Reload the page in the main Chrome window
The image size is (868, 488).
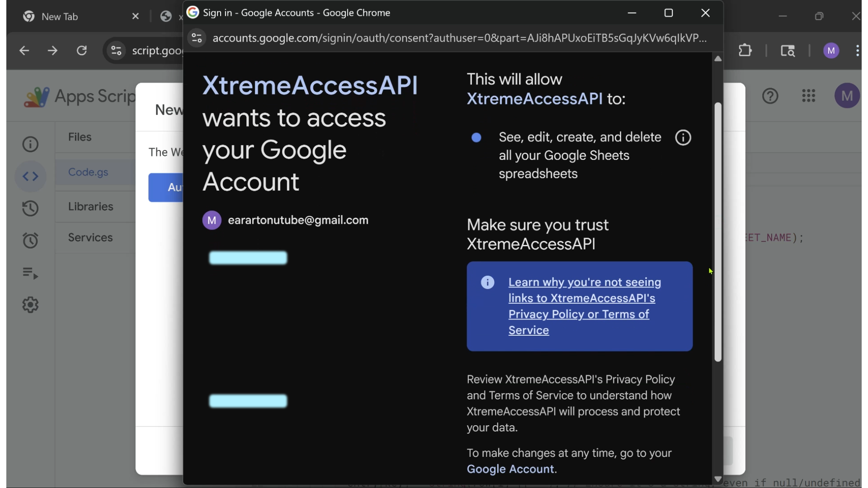[81, 51]
